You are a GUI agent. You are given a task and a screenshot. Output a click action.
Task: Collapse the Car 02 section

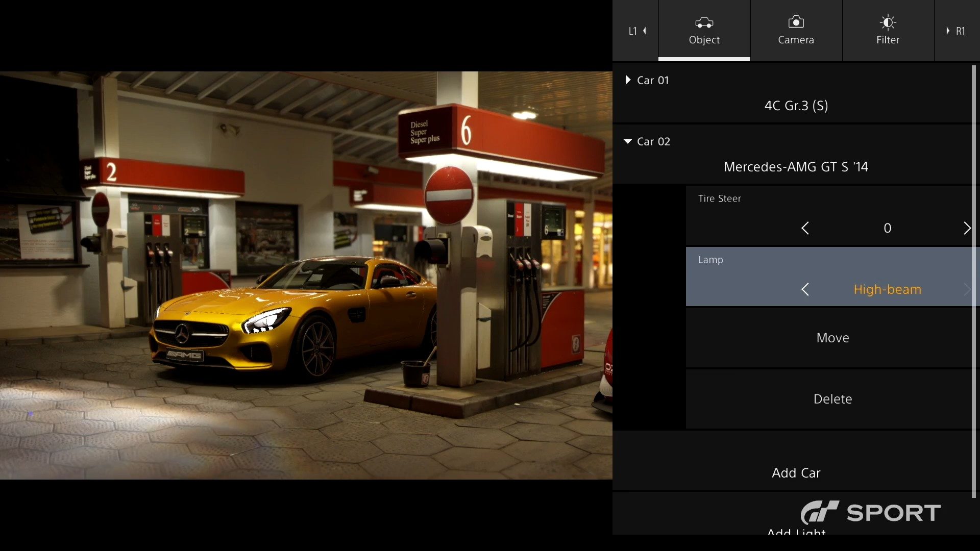coord(628,141)
